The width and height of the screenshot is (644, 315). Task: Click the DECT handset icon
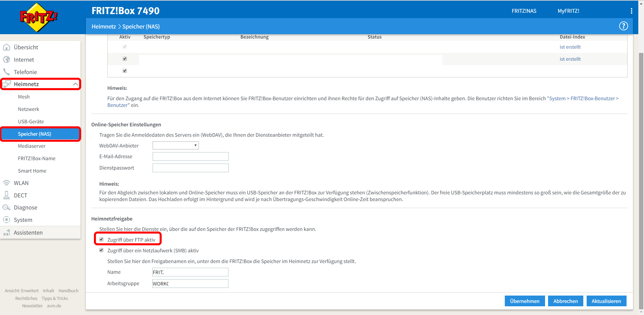click(x=6, y=195)
